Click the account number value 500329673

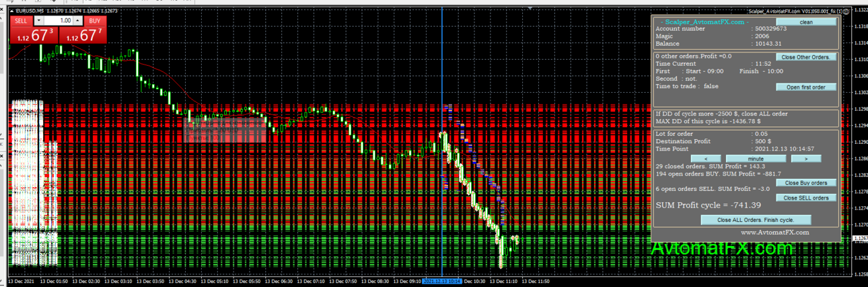pos(771,29)
